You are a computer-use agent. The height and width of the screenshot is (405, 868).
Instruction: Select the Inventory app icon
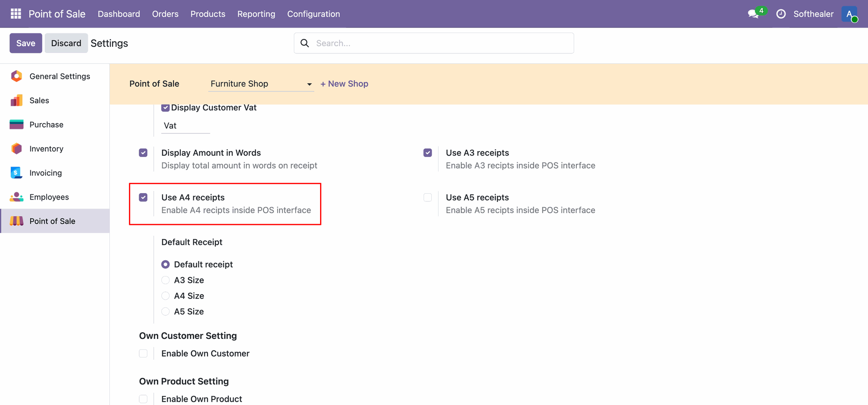[x=17, y=148]
